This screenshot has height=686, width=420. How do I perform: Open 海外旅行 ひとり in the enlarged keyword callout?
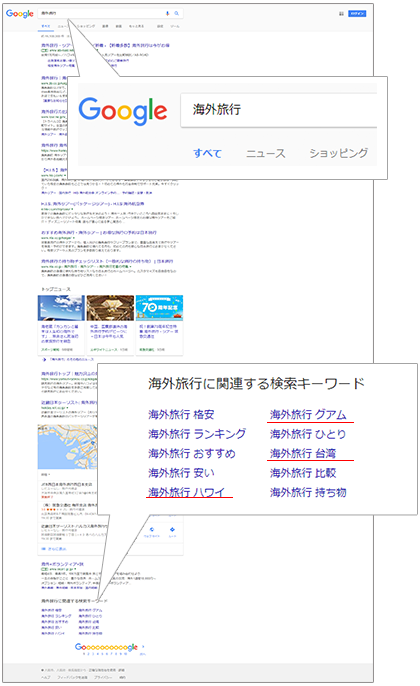308,434
